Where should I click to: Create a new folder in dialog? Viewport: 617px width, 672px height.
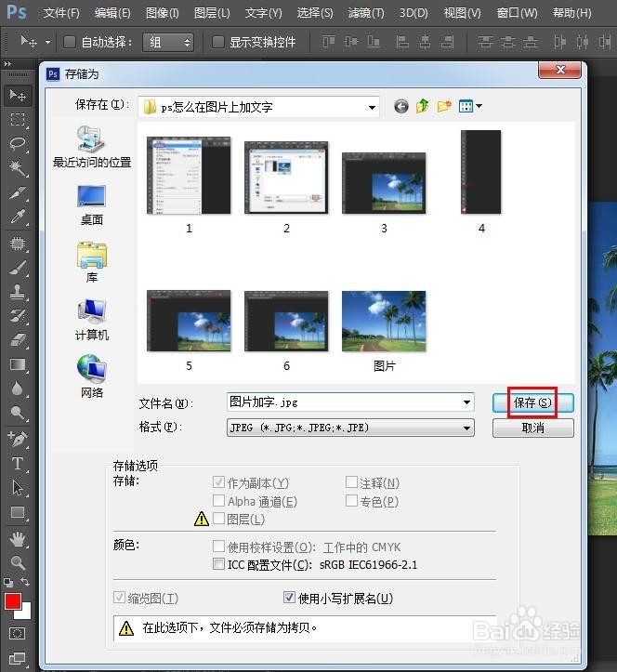tap(444, 106)
